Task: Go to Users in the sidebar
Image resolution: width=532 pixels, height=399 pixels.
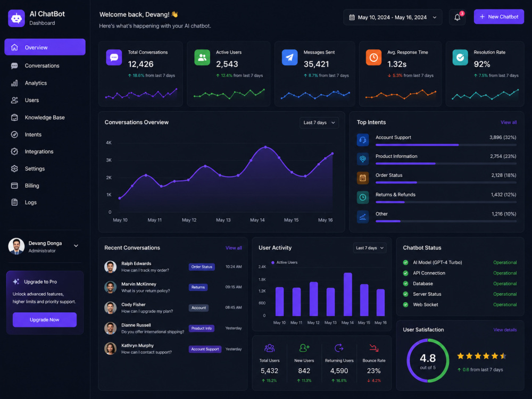Action: pos(45,100)
